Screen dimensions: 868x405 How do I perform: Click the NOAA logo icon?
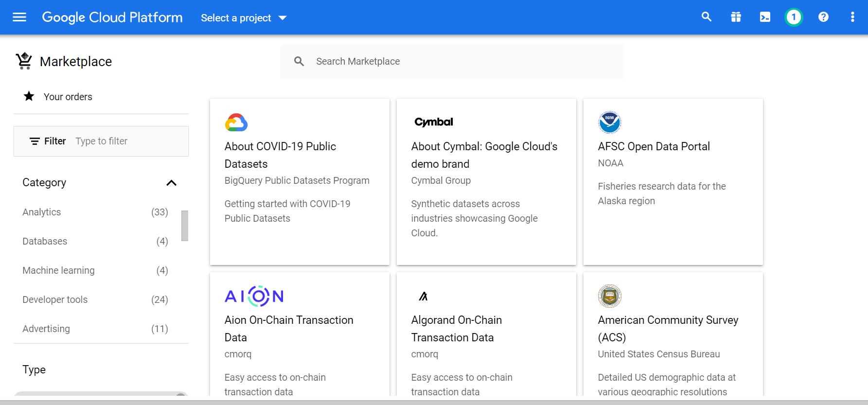pos(610,122)
